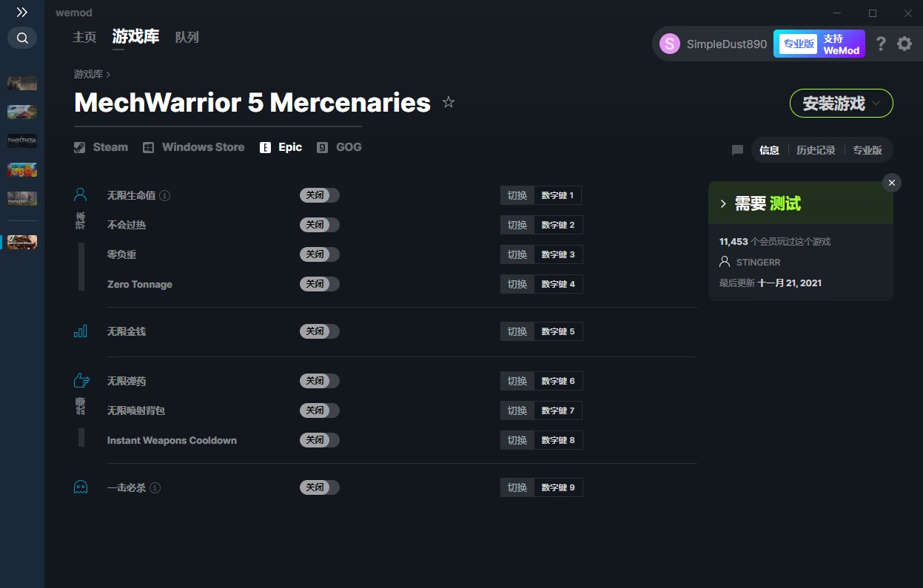Screen dimensions: 923x588
Task: Click 切换 hotkey button for 数字键 5
Action: click(x=517, y=331)
